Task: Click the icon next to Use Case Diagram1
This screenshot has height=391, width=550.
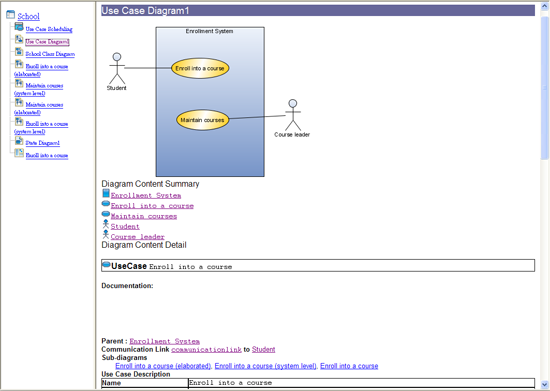Action: (x=19, y=39)
